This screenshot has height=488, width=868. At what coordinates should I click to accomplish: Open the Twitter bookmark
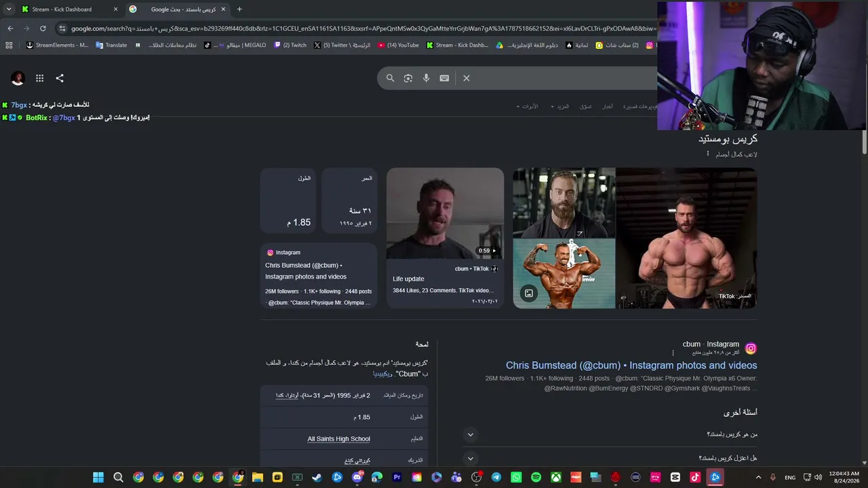[342, 45]
